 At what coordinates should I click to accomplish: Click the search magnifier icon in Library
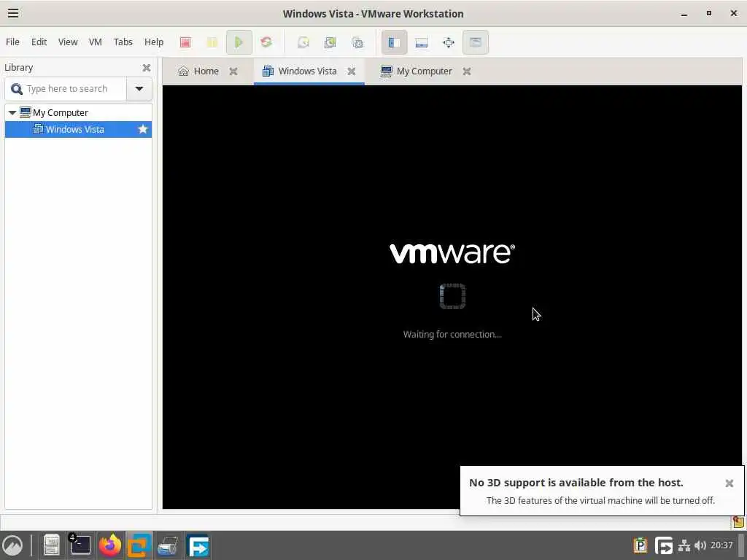pyautogui.click(x=17, y=89)
